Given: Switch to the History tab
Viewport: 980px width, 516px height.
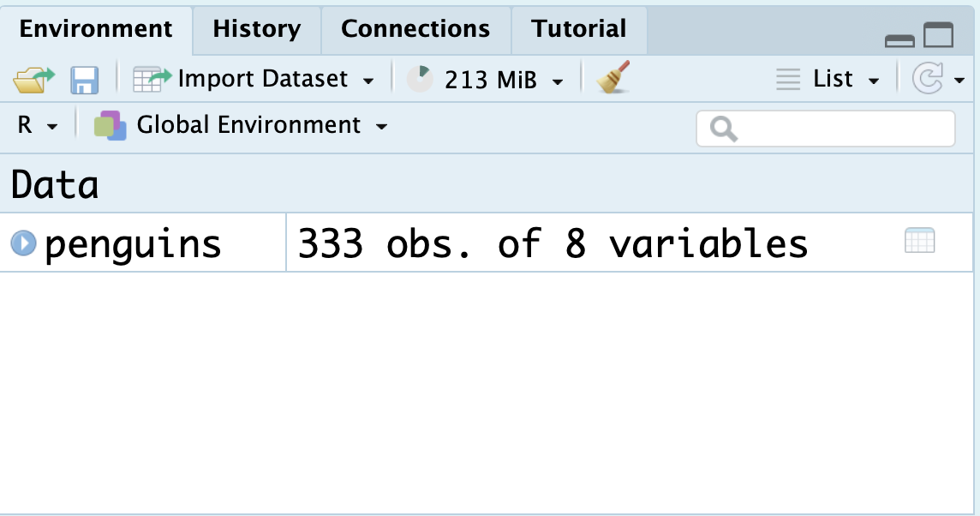Looking at the screenshot, I should [257, 29].
